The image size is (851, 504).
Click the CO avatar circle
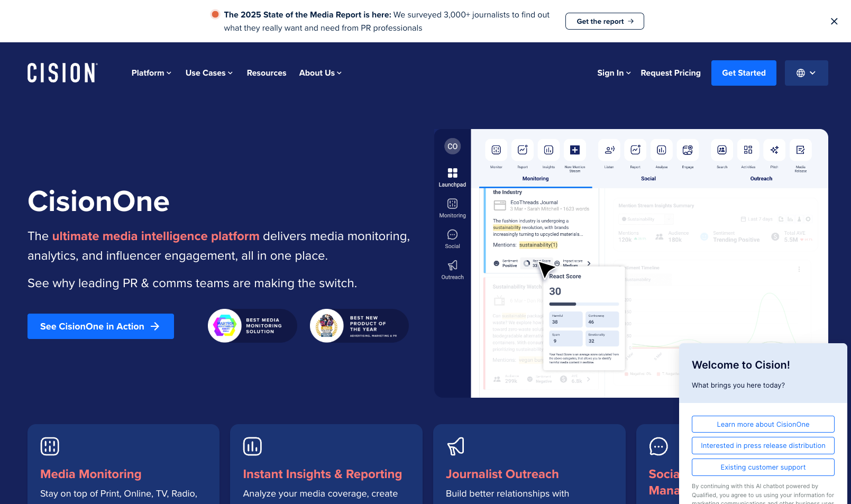[452, 146]
